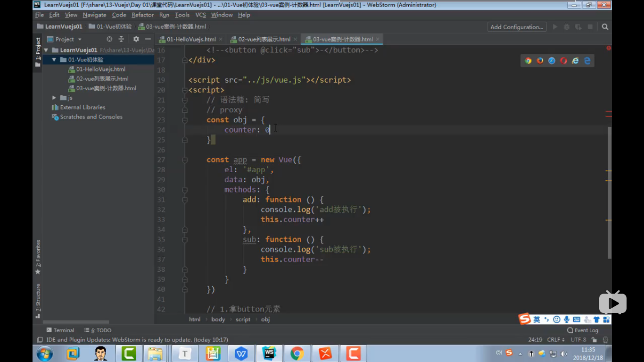Click the Run with Coverage icon
Image resolution: width=644 pixels, height=362 pixels.
[578, 27]
